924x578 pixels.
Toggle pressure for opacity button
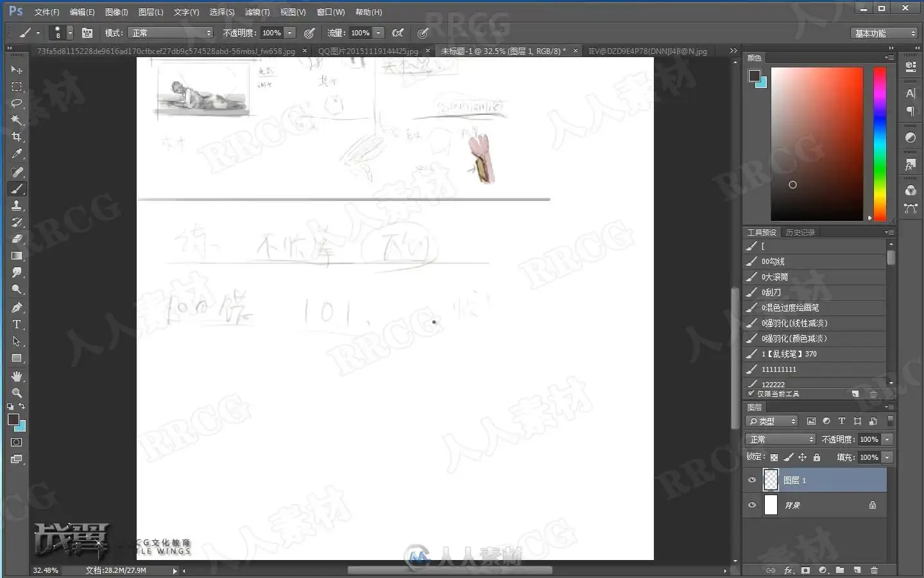pyautogui.click(x=309, y=33)
